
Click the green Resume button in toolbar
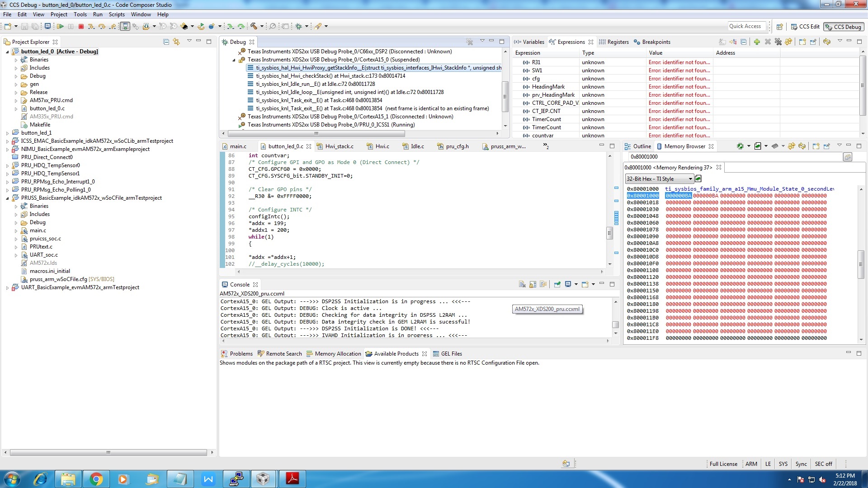point(60,26)
